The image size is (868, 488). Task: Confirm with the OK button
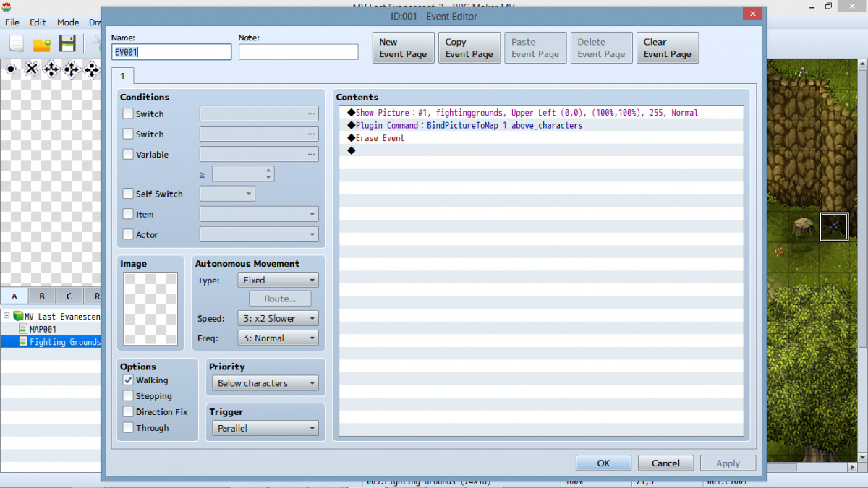point(603,463)
